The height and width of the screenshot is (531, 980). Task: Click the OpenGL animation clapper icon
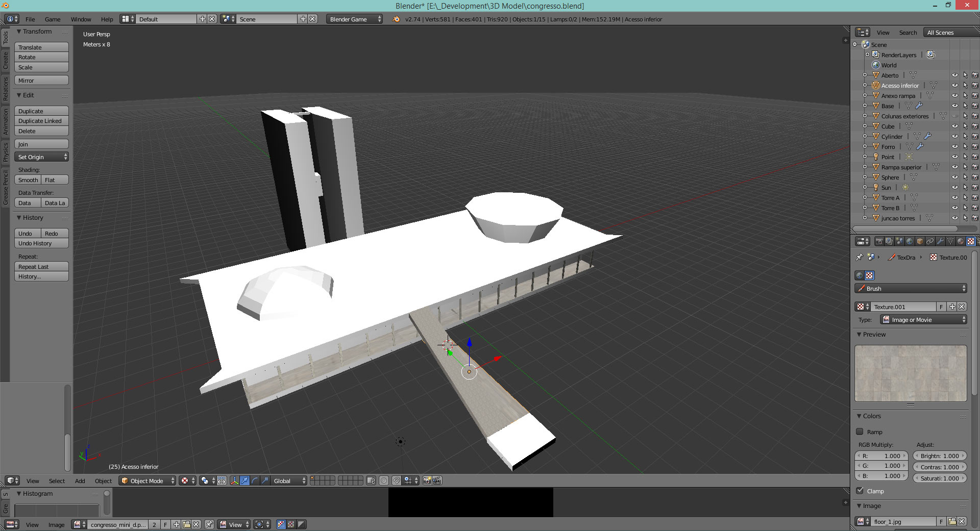437,481
